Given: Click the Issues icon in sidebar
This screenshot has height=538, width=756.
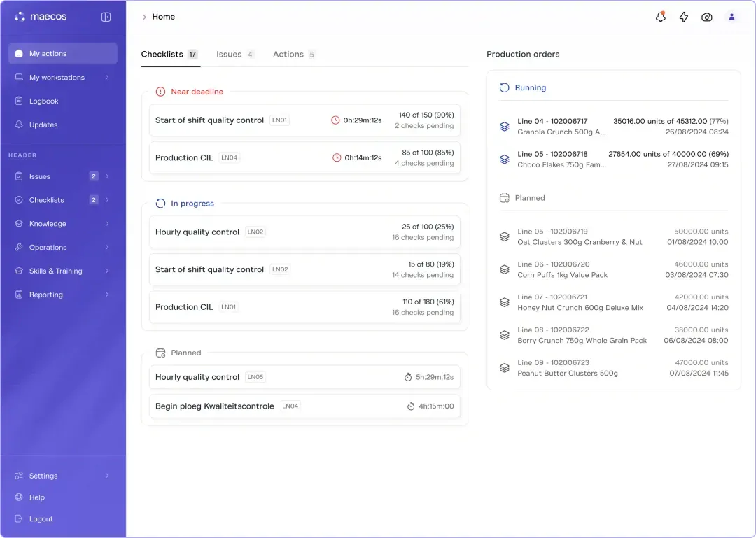Looking at the screenshot, I should tap(19, 176).
